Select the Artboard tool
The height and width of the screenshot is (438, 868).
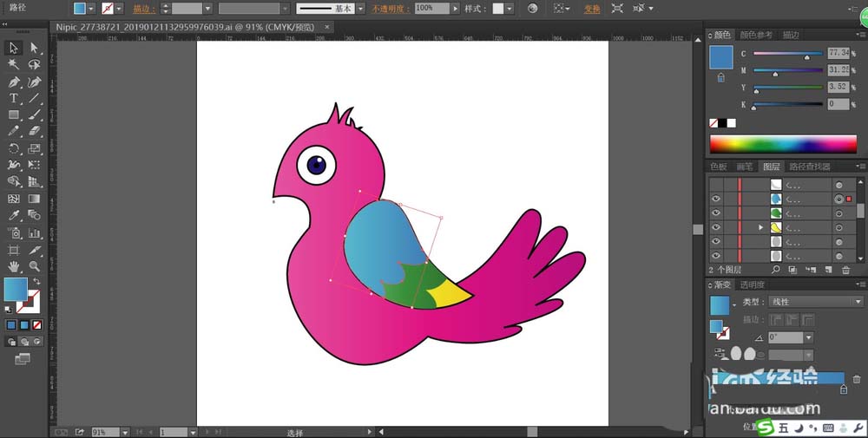pos(14,250)
